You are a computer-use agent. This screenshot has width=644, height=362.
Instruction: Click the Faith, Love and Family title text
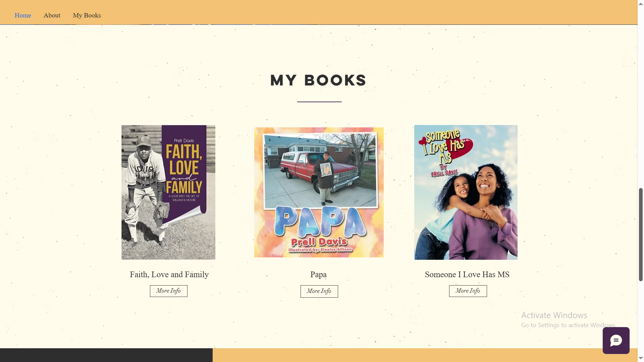[x=169, y=275]
